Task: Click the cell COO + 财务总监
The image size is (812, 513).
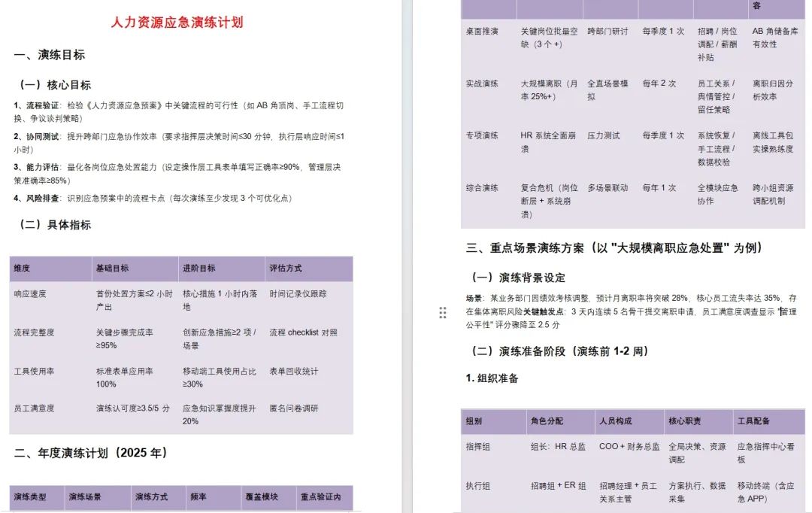Action: click(630, 447)
